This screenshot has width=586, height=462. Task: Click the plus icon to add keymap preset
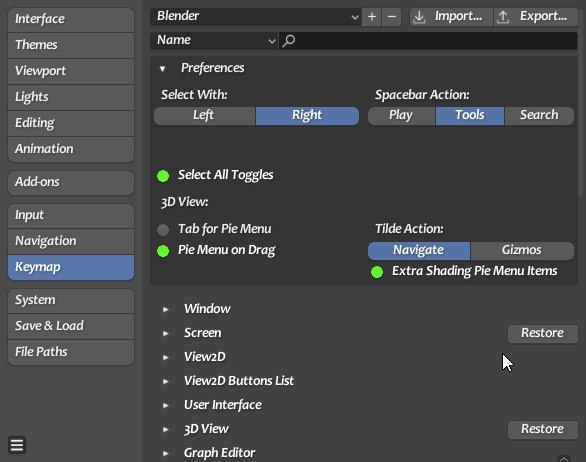click(x=371, y=17)
